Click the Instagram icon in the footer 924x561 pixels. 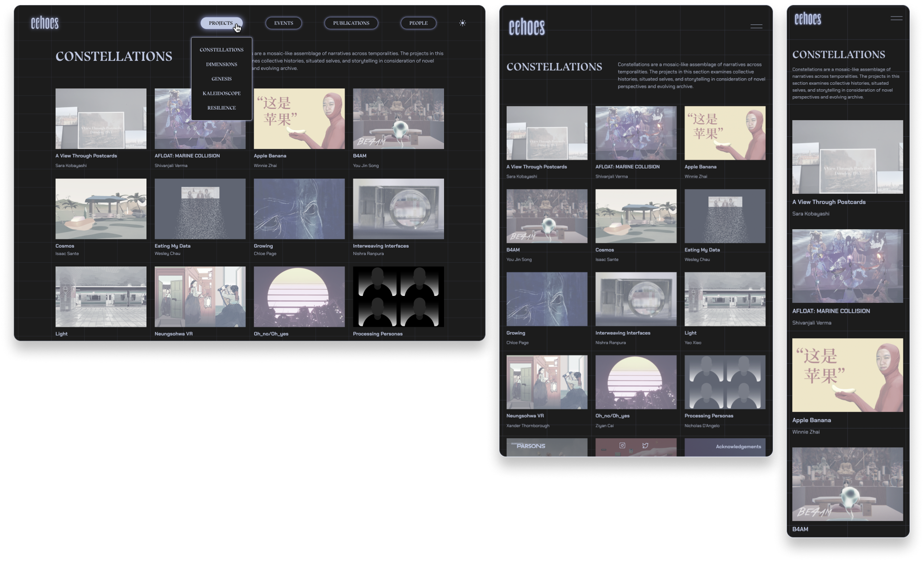[622, 445]
